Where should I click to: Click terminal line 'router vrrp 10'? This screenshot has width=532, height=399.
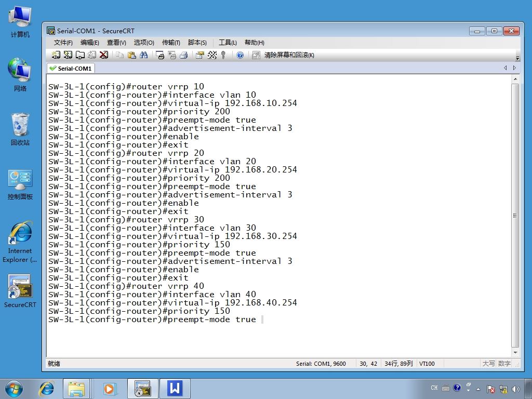click(x=126, y=87)
